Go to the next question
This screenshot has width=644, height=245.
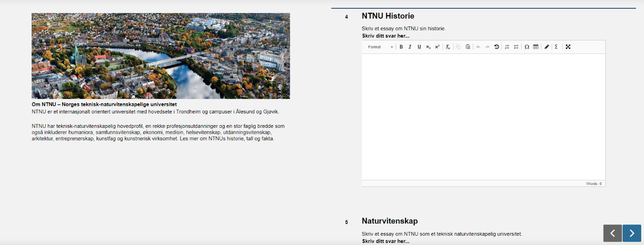coord(632,233)
